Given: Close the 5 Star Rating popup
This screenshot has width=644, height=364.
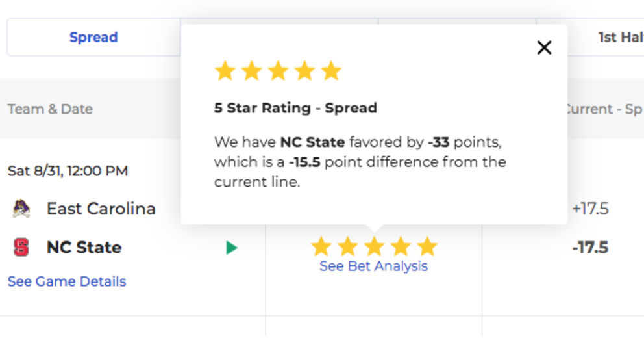Looking at the screenshot, I should click(544, 47).
